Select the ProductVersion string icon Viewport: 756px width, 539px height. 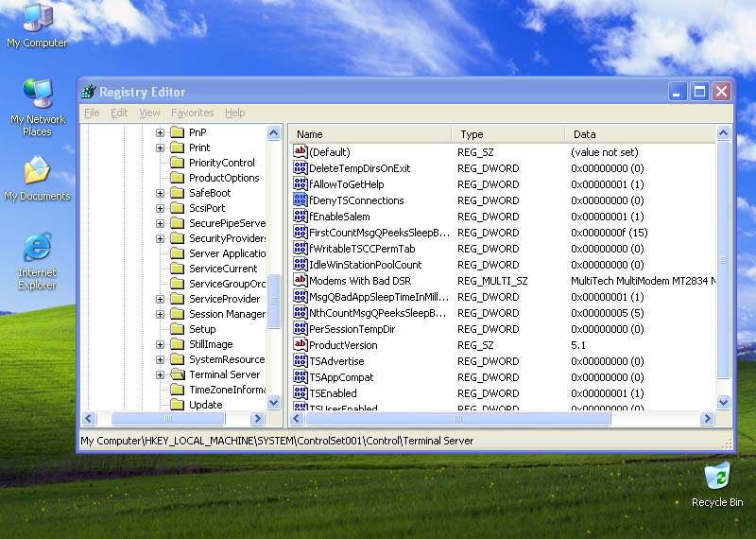[300, 344]
